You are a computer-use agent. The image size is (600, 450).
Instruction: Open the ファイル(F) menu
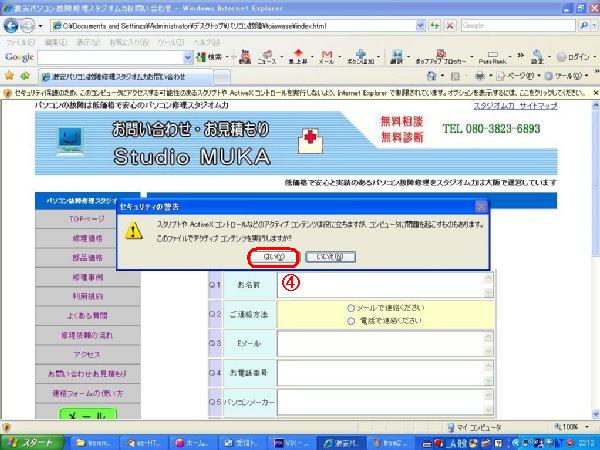[21, 42]
